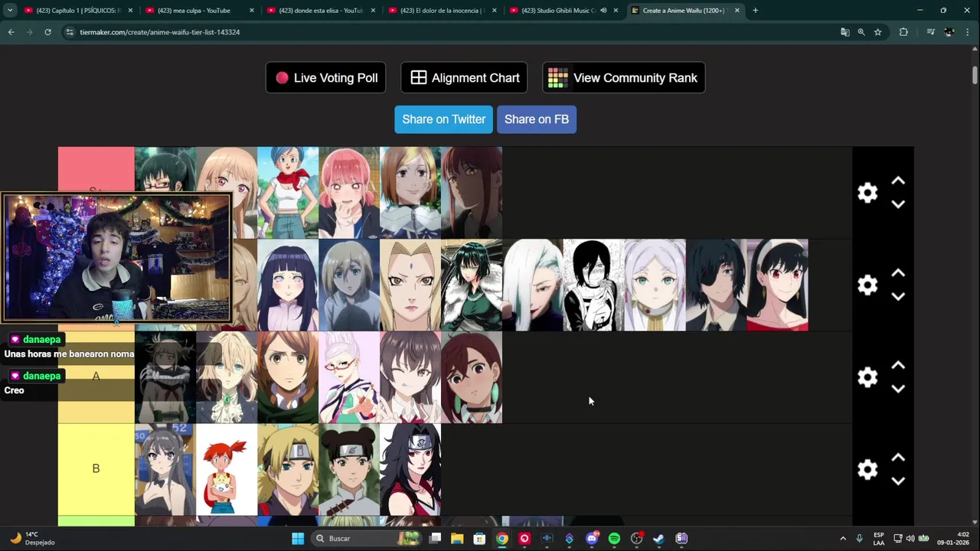The width and height of the screenshot is (980, 551).
Task: Reload the tiermaker page
Action: (x=47, y=32)
